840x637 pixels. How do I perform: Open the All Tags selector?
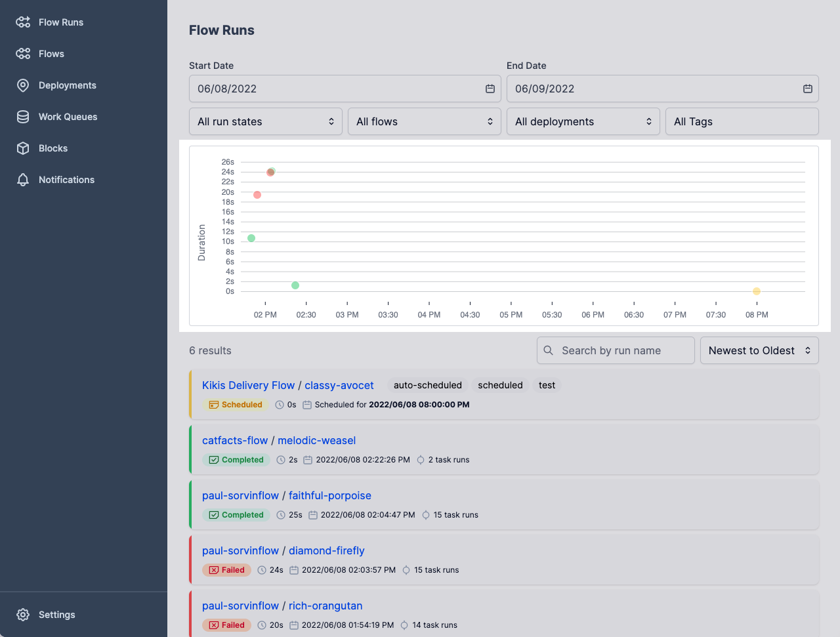pos(742,121)
